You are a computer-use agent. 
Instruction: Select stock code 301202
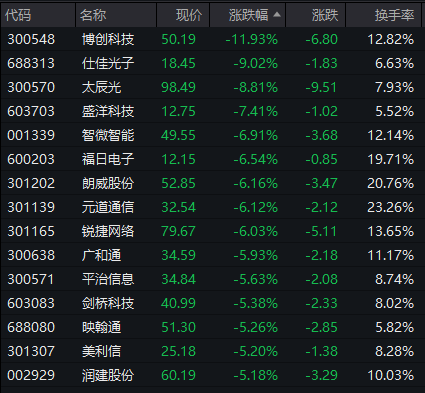(x=31, y=183)
